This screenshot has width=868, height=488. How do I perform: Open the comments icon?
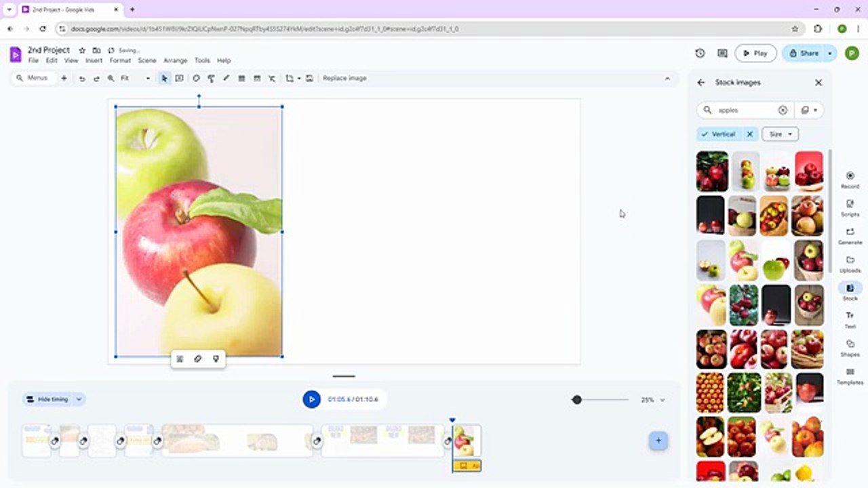(722, 53)
